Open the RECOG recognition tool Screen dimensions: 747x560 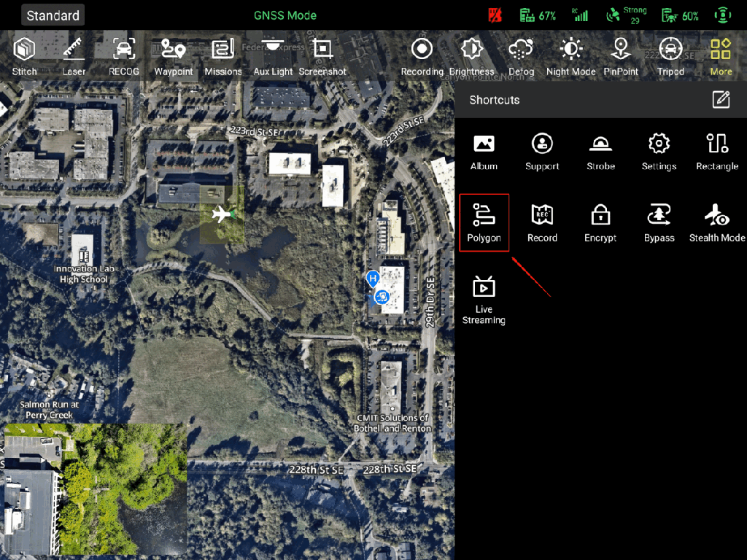pyautogui.click(x=124, y=57)
